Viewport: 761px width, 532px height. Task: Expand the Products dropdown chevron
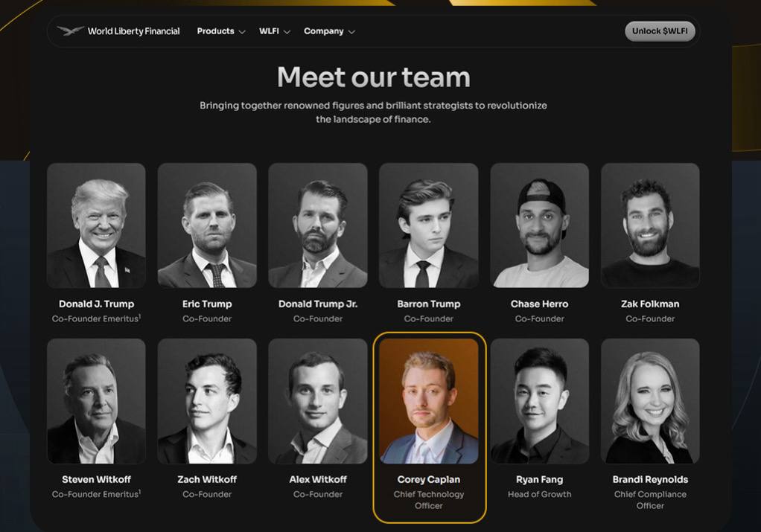(242, 32)
